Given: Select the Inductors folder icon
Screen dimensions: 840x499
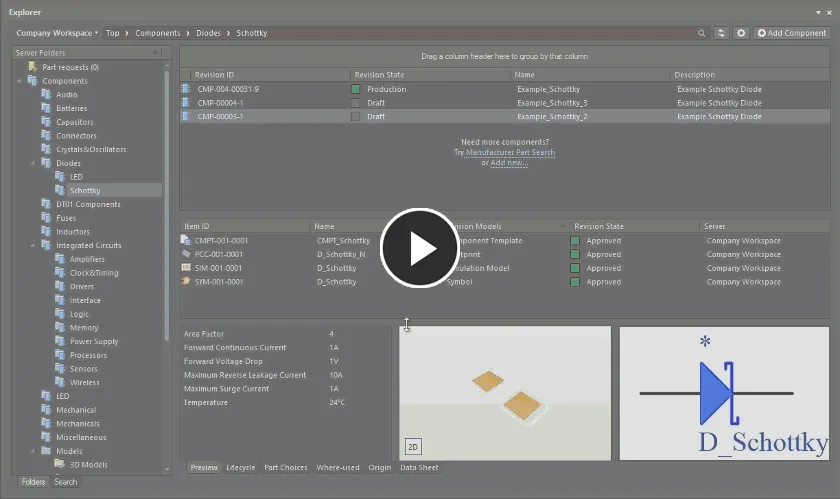Looking at the screenshot, I should pyautogui.click(x=46, y=231).
